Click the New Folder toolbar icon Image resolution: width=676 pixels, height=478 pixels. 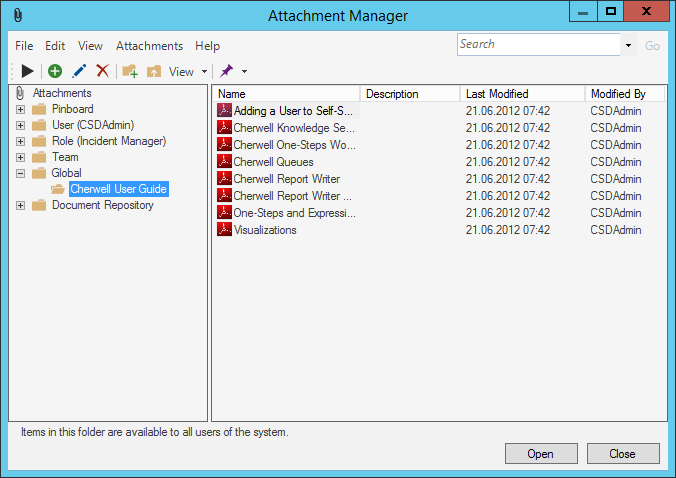tap(130, 71)
